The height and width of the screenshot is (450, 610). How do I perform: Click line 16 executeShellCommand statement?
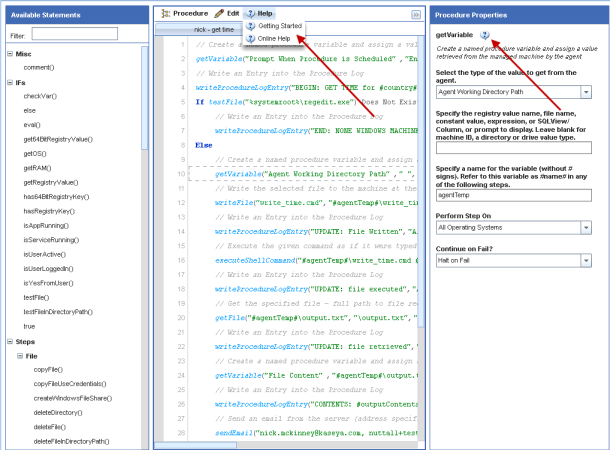tap(316, 260)
